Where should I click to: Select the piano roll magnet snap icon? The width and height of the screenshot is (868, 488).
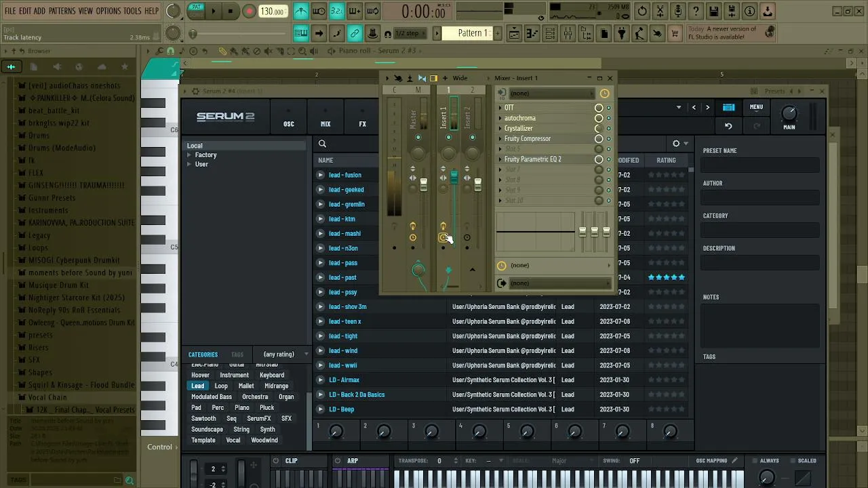pos(170,51)
